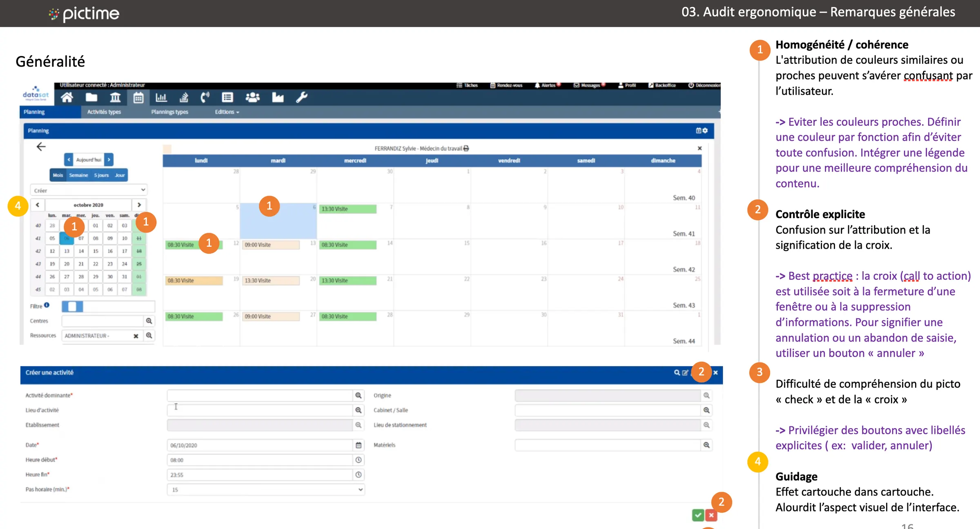Go to previous month before octobre 2020
The image size is (980, 529).
(38, 205)
